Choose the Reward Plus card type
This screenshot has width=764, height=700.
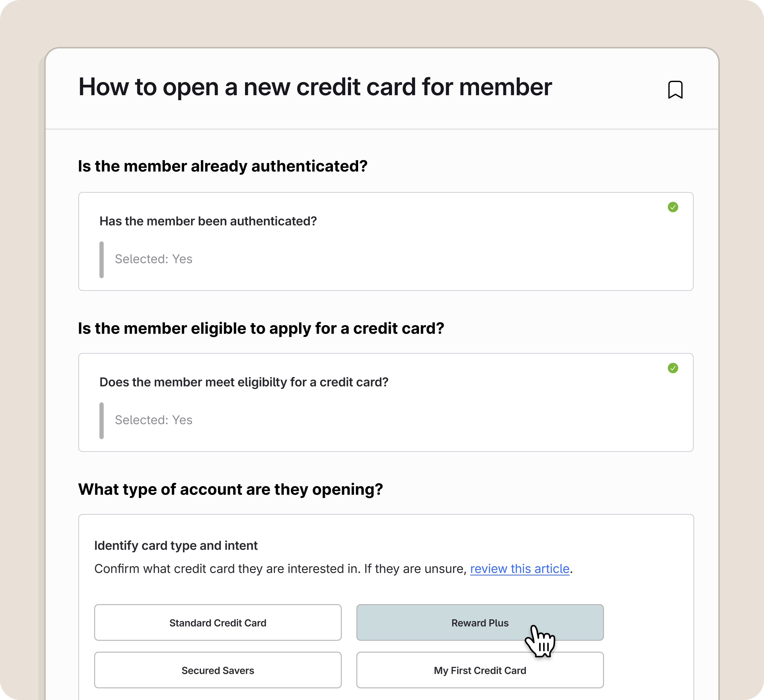pyautogui.click(x=479, y=623)
